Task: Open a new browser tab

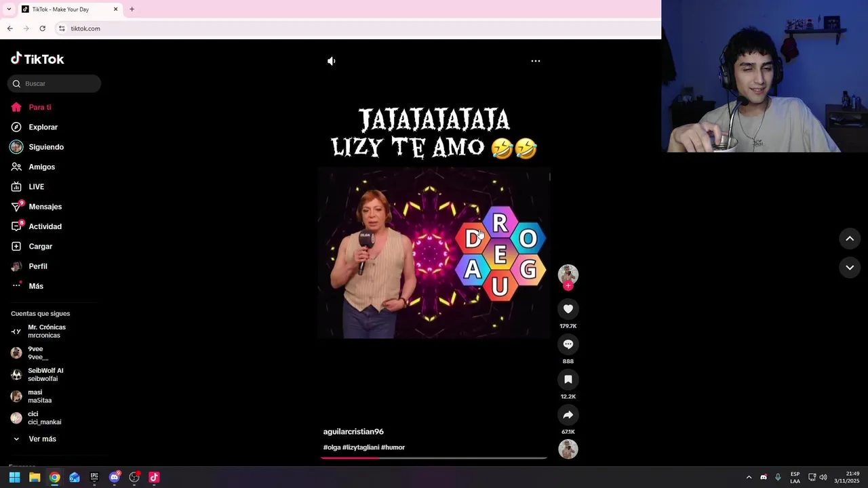Action: click(x=132, y=9)
